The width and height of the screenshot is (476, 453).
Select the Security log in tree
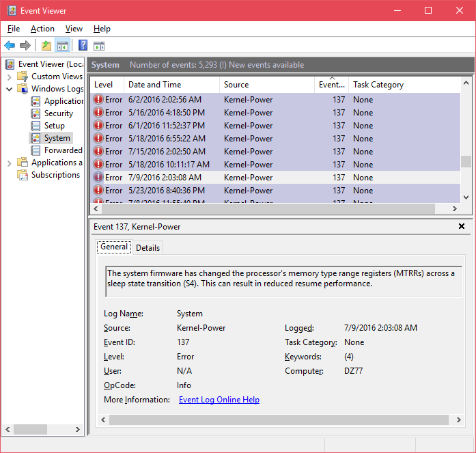pos(59,113)
